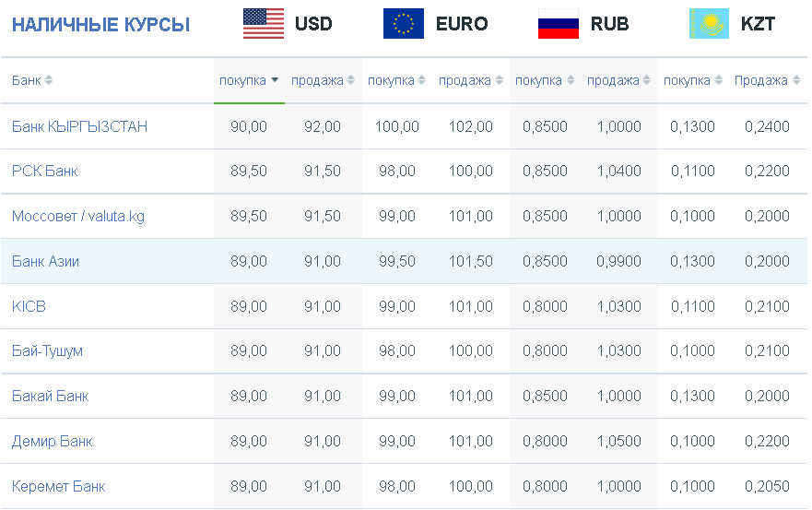Image resolution: width=812 pixels, height=510 pixels.
Task: Sort by KZT покупка column
Action: tap(718, 80)
